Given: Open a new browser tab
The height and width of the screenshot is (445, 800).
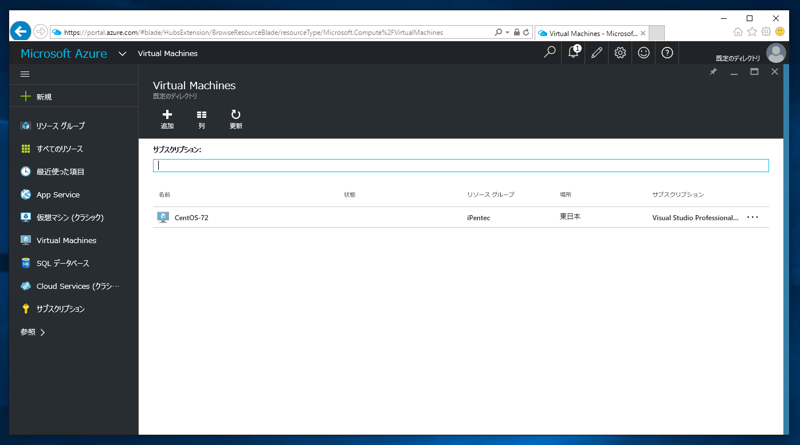Looking at the screenshot, I should (x=657, y=33).
